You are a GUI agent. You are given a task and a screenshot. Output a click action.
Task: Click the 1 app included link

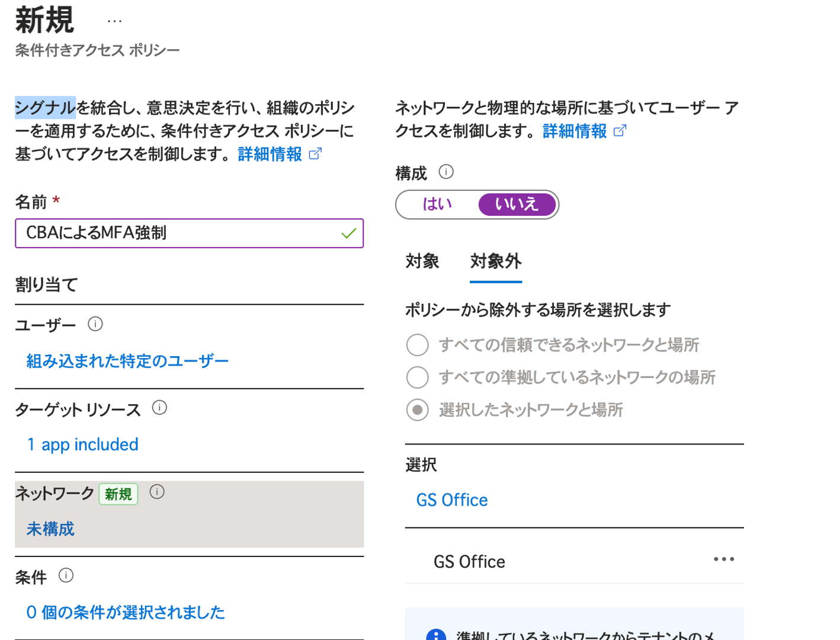(82, 444)
